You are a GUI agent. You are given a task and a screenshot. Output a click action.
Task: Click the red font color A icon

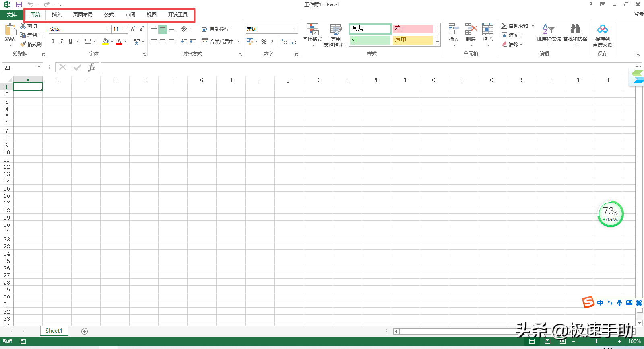click(119, 41)
